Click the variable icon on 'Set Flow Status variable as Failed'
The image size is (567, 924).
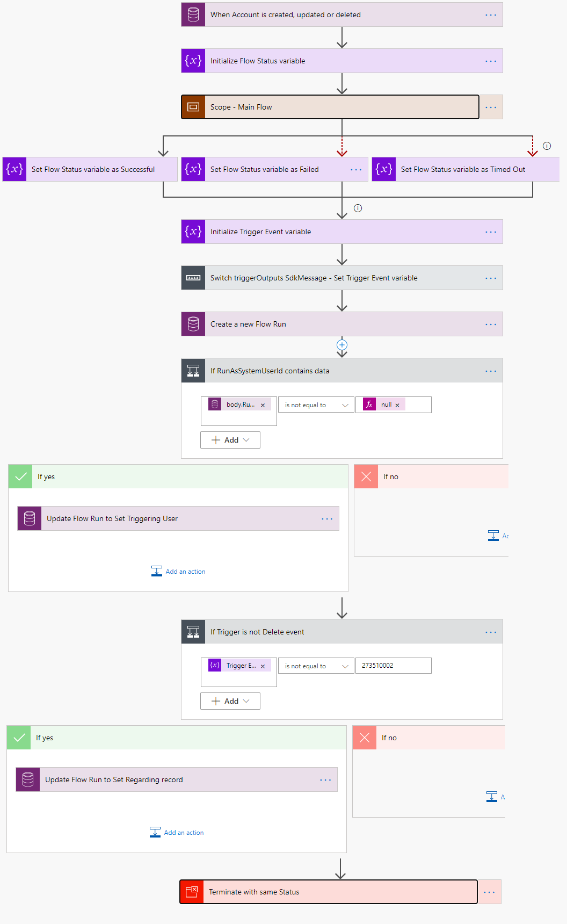pos(193,169)
